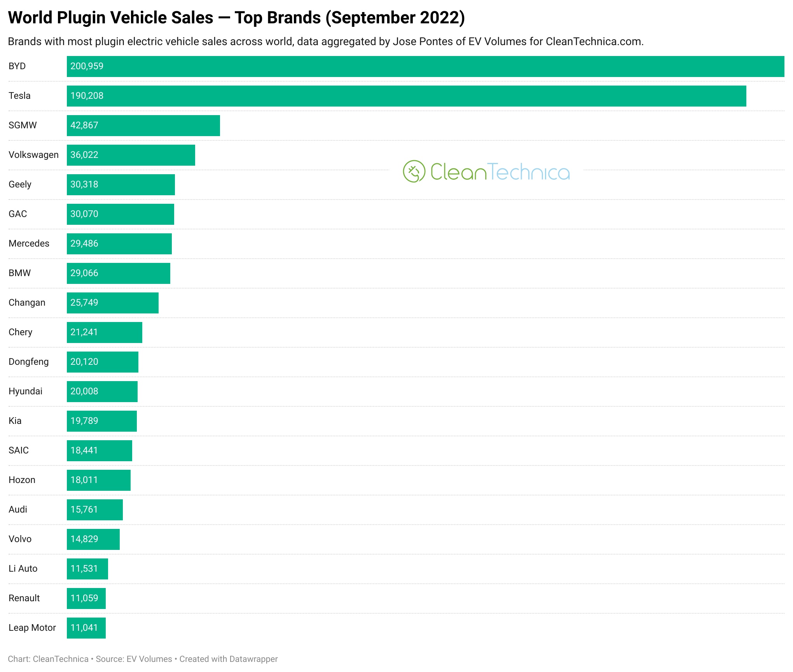Select the BMW bar showing 29,066
This screenshot has width=793, height=672.
pos(118,273)
